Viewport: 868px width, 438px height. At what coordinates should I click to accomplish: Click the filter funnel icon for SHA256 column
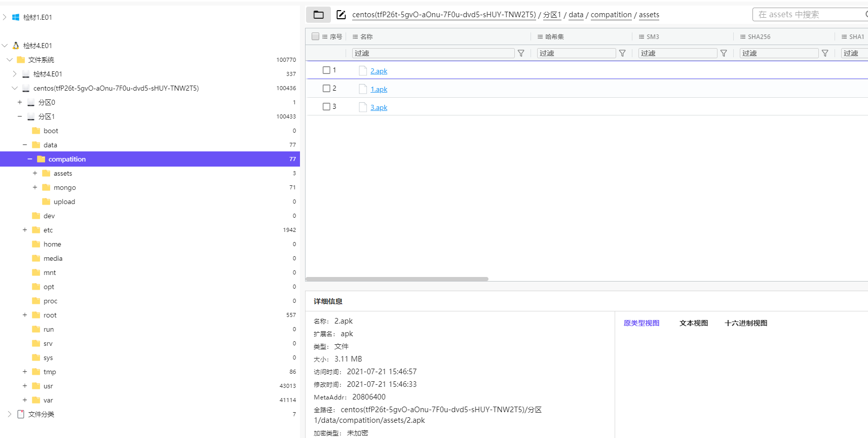(x=825, y=53)
